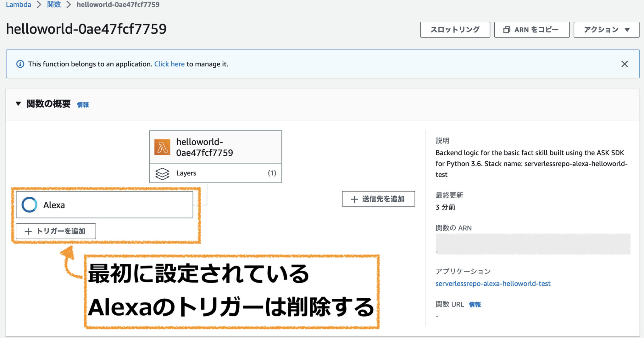Click the トリガーを追加 button

[56, 231]
